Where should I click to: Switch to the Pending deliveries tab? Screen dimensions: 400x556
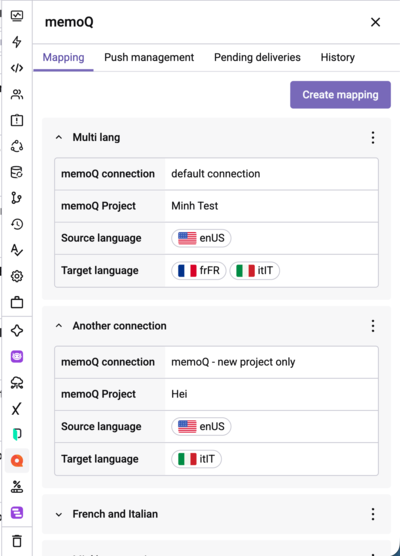coord(257,57)
